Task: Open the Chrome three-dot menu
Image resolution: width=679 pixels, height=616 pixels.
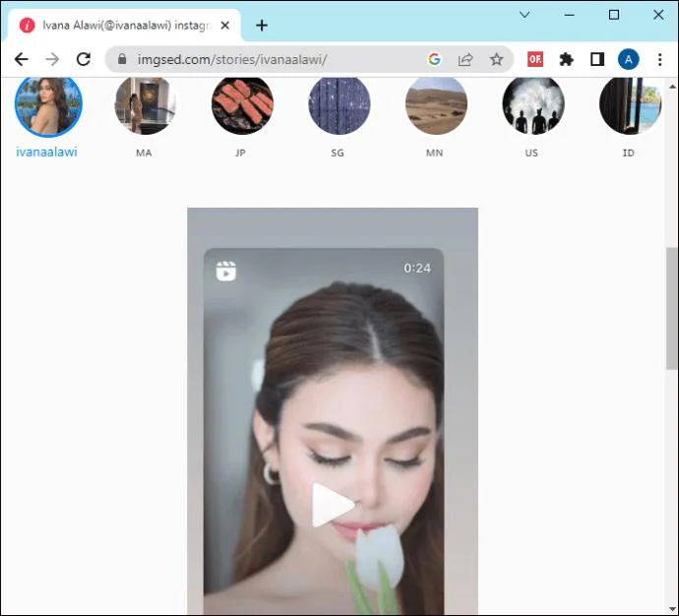Action: coord(660,59)
